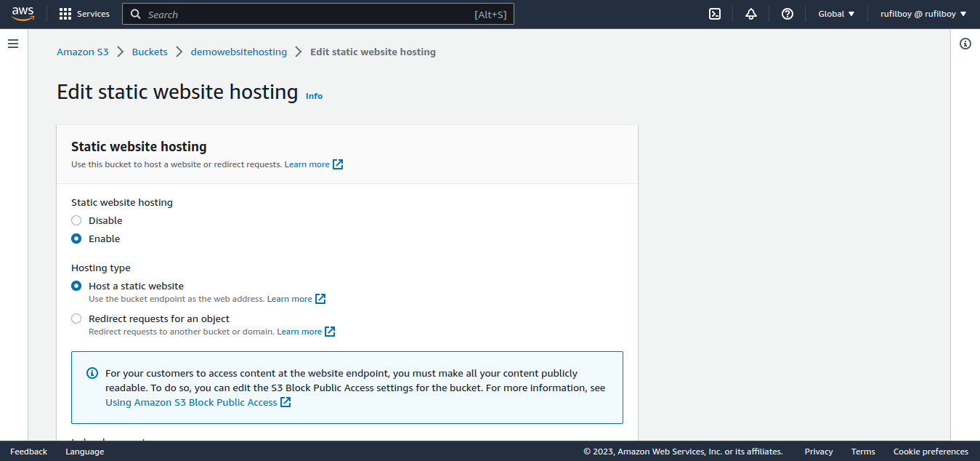Open notifications bell icon
980x461 pixels.
pyautogui.click(x=751, y=14)
